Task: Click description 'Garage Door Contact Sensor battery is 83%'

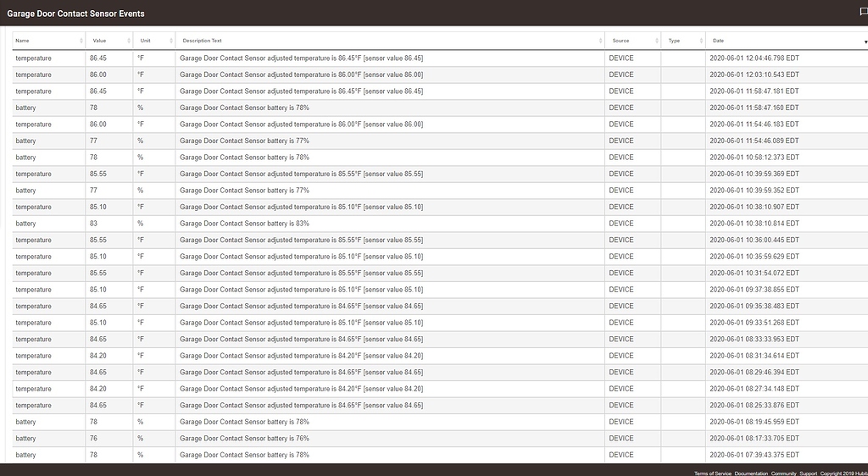Action: pyautogui.click(x=244, y=224)
